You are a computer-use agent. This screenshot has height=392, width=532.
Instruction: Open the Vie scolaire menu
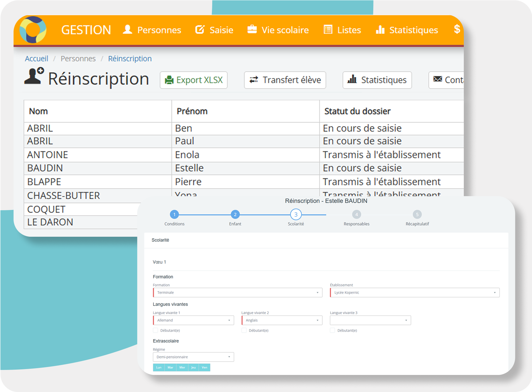[x=278, y=30]
